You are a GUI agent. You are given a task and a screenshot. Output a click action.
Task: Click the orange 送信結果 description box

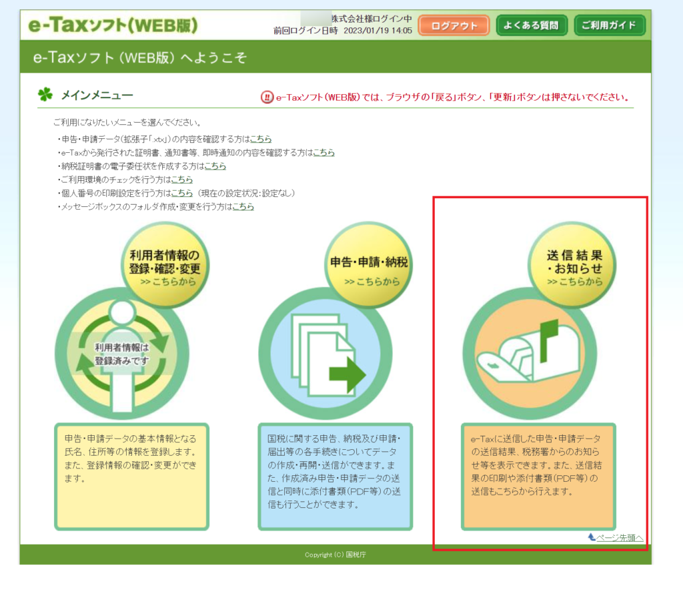click(538, 476)
